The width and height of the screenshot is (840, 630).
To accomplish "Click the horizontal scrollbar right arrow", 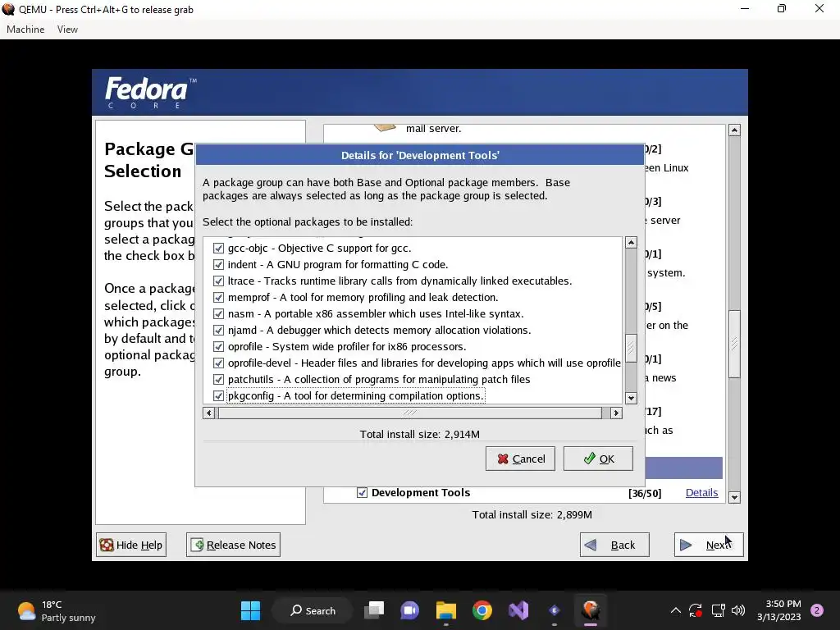I will [616, 413].
